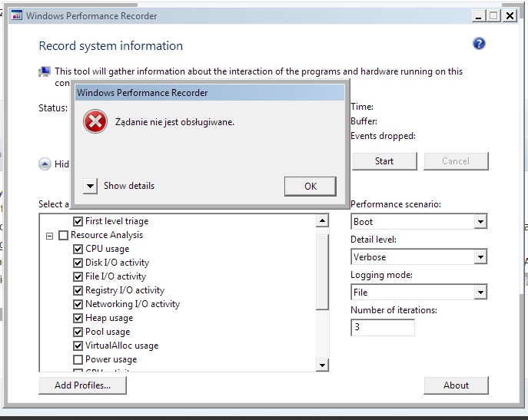This screenshot has height=420, width=528.
Task: Open the About button
Action: pos(456,385)
